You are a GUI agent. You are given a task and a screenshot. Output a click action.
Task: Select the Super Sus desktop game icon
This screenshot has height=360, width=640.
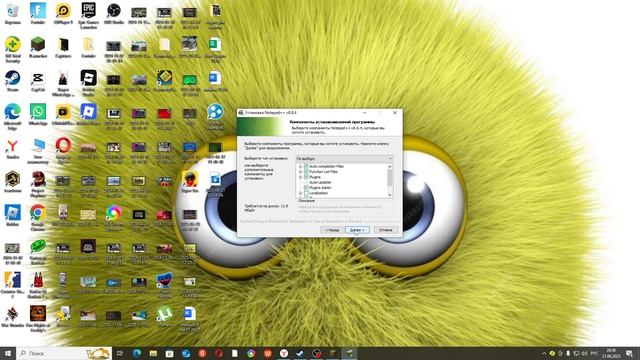(190, 182)
